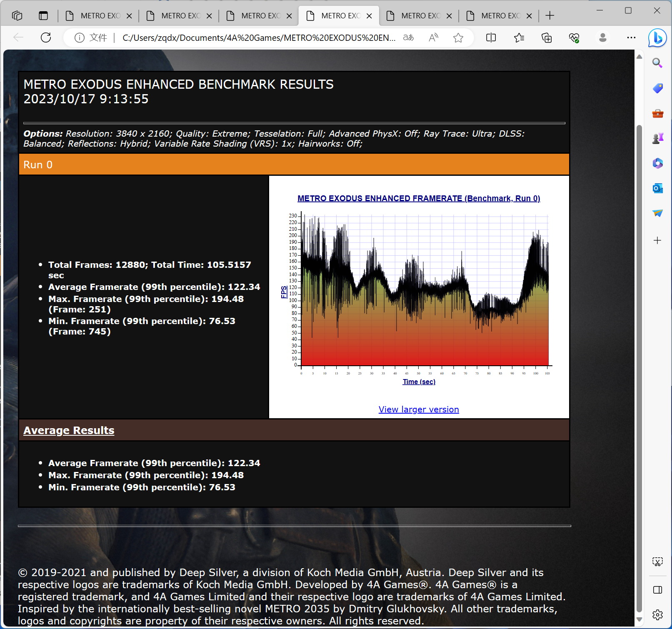Click the Time (sec) axis label

[419, 382]
